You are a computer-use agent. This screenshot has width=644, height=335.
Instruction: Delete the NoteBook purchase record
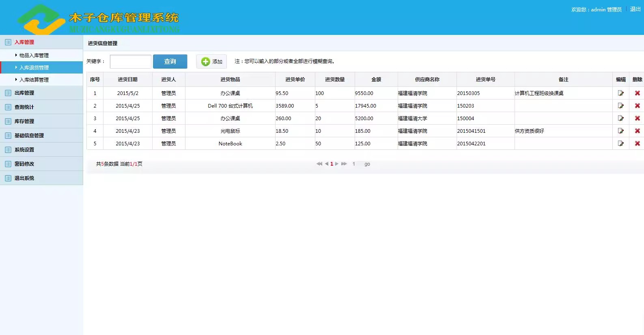click(x=637, y=143)
